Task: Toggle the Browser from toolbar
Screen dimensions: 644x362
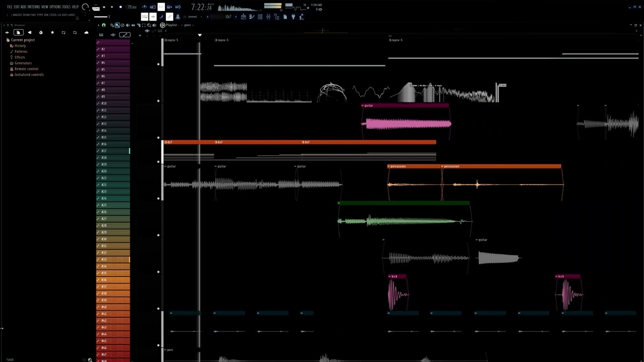Action: (x=277, y=17)
